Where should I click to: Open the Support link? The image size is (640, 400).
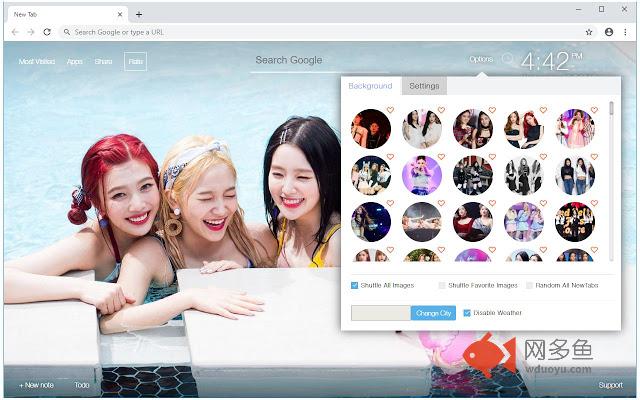(x=611, y=385)
